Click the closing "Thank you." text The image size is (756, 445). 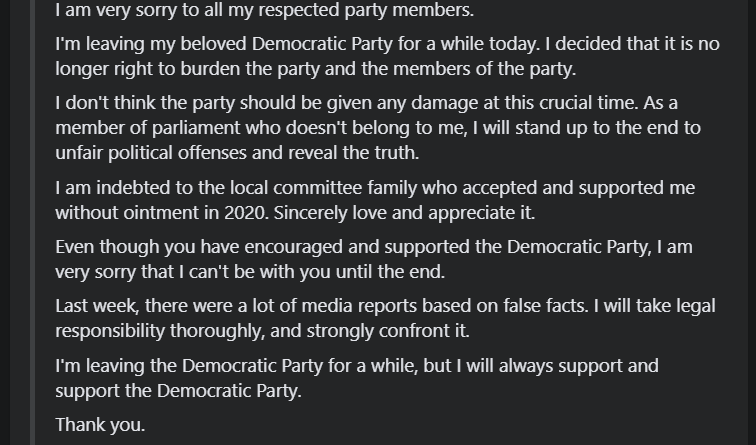pos(100,425)
